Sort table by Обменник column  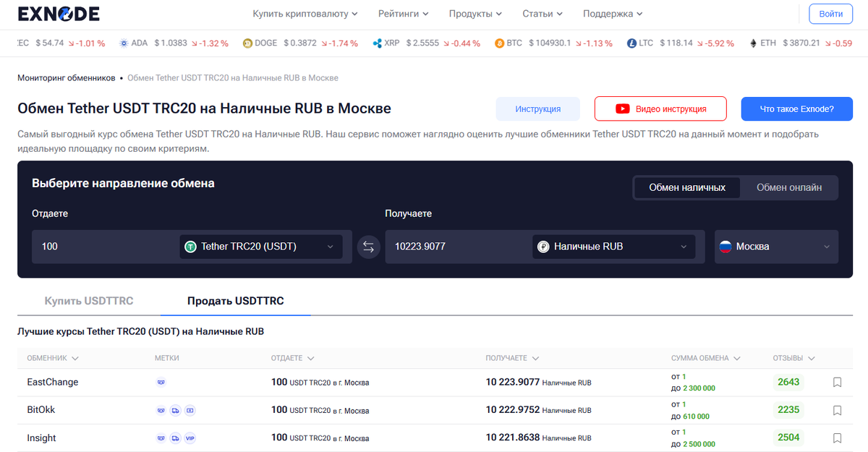(x=53, y=358)
